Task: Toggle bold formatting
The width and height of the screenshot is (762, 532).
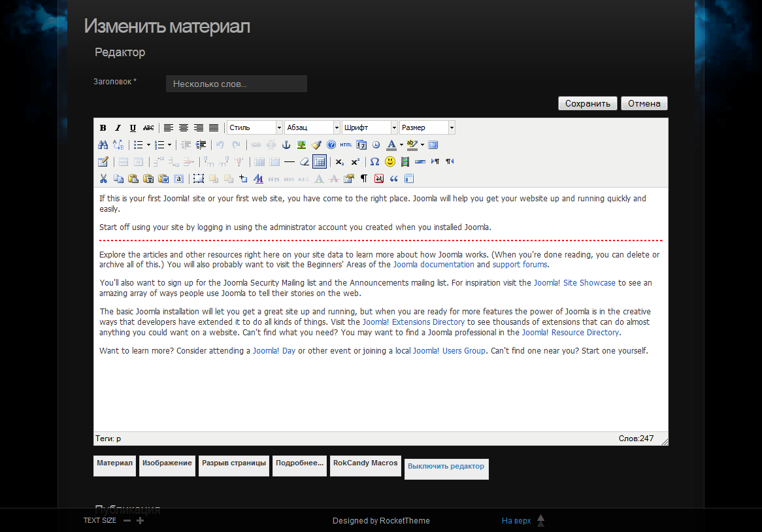Action: 103,128
